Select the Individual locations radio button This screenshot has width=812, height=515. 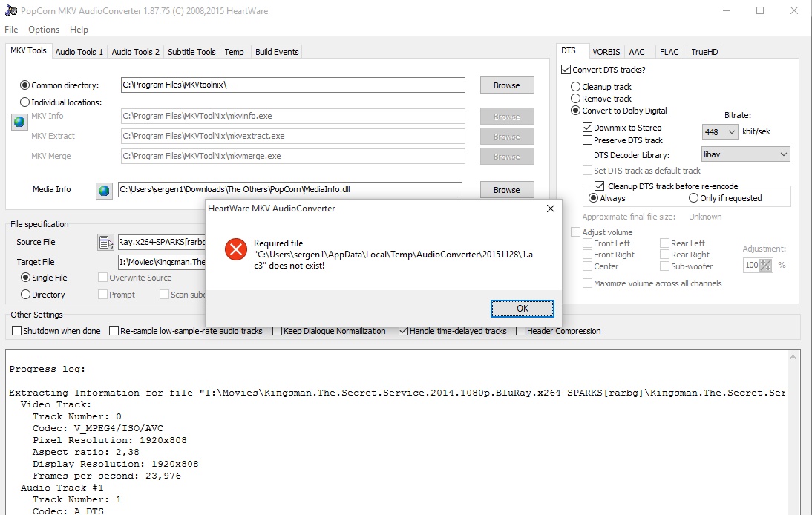point(24,102)
